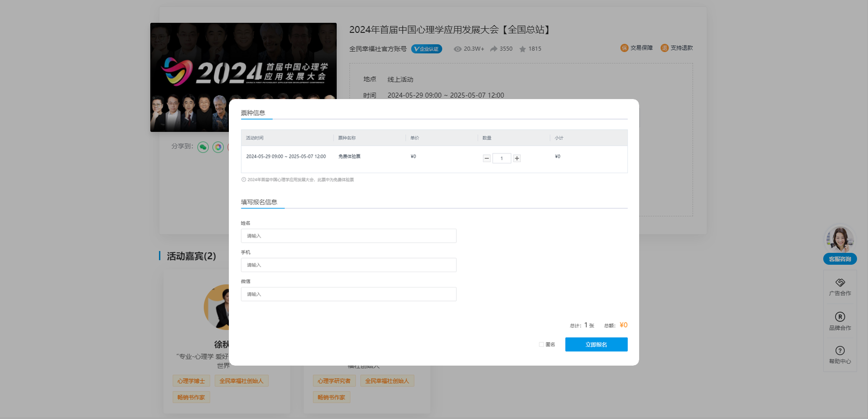868x419 pixels.
Task: Click the minus button to decrease ticket quantity
Action: pos(487,158)
